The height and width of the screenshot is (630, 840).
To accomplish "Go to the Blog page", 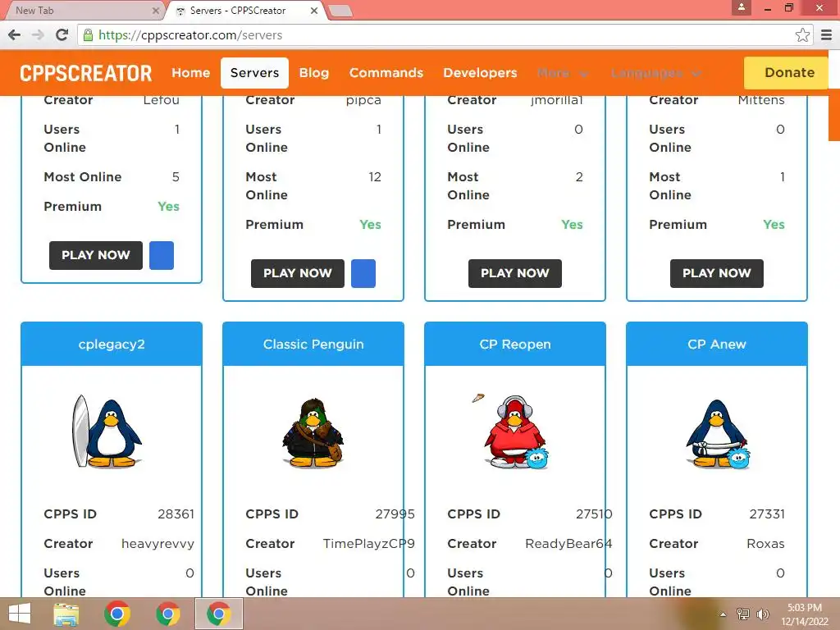I will click(x=314, y=73).
